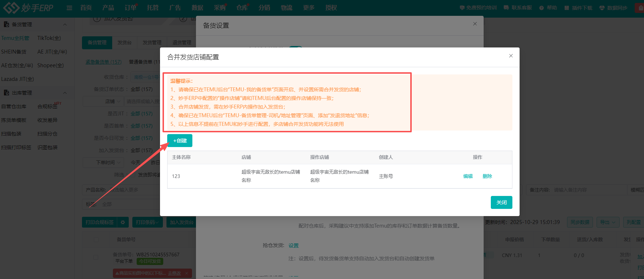Click the 帮助 question mark icon
644x279 pixels.
[x=542, y=8]
